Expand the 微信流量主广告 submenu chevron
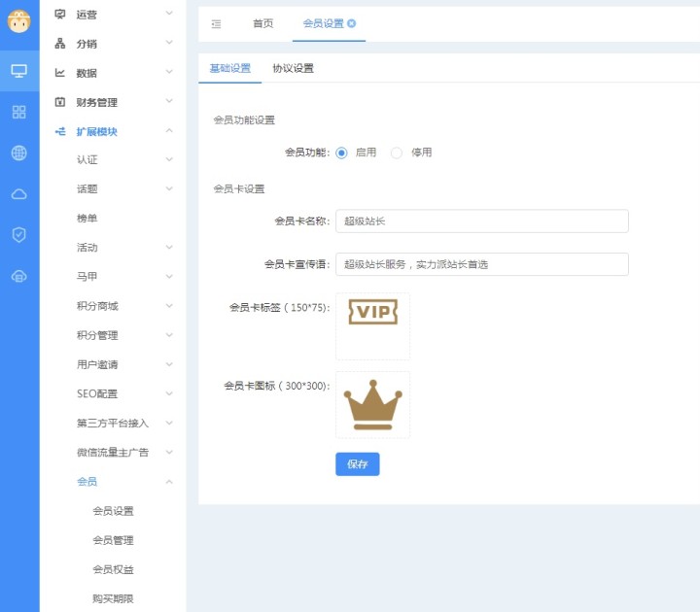The width and height of the screenshot is (700, 612). (x=169, y=452)
